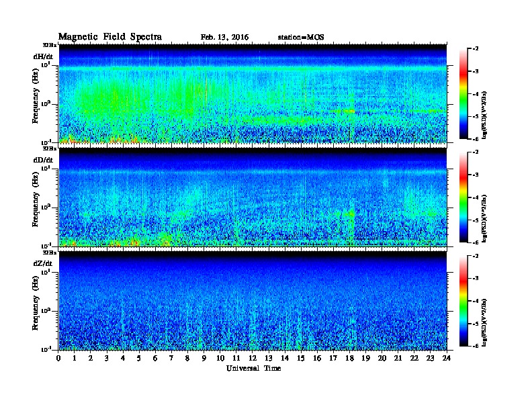The width and height of the screenshot is (532, 411).
Task: Click the "-3" value on dD/dt color scale
Action: tap(476, 175)
